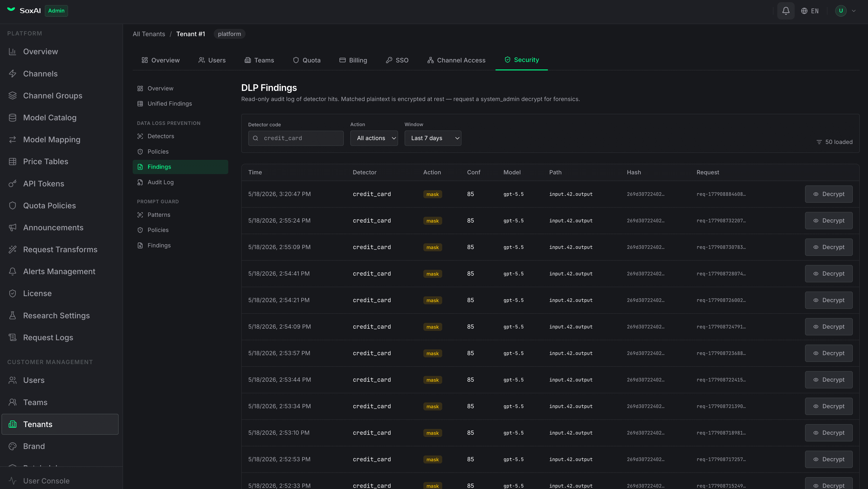Click the Channels lightning icon in sidebar

(x=13, y=73)
